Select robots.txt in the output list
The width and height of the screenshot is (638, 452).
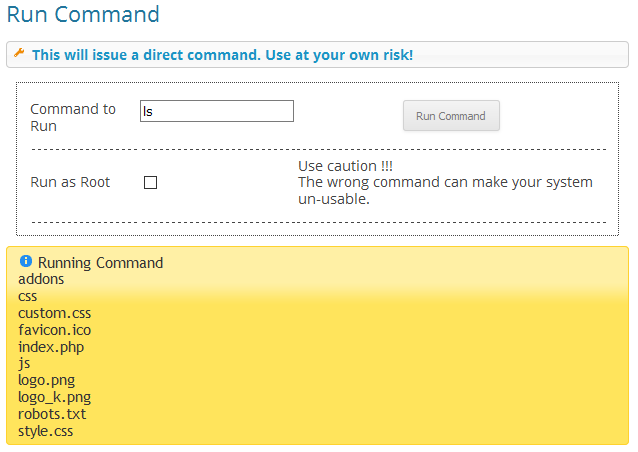[52, 414]
